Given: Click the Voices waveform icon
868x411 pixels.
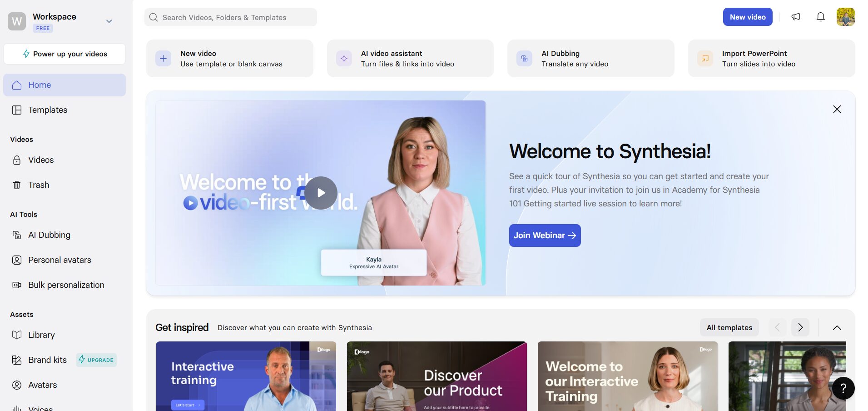Looking at the screenshot, I should tap(17, 408).
